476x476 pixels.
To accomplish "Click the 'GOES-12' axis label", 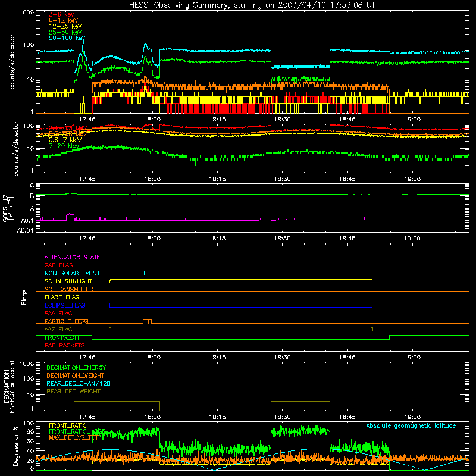I will pyautogui.click(x=5, y=208).
